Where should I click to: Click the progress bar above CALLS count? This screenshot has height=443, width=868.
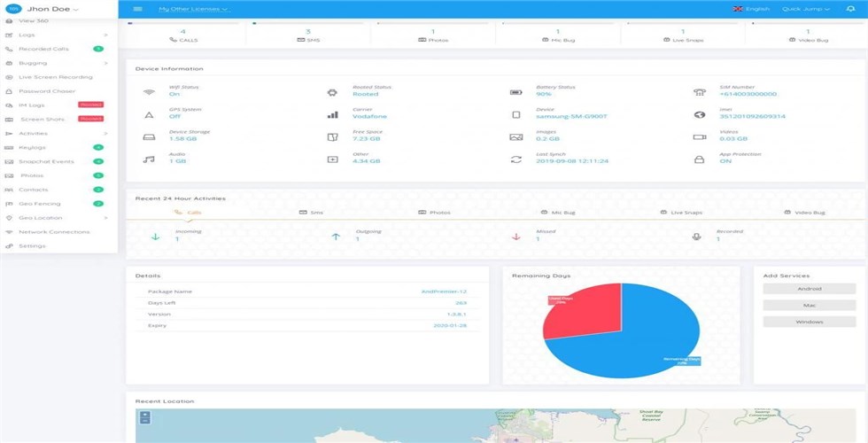(183, 23)
